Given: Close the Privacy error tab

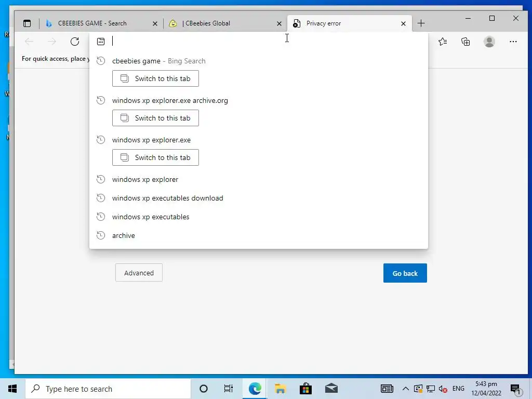Looking at the screenshot, I should pos(403,23).
